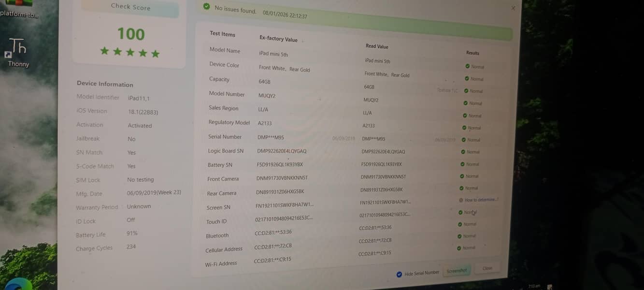Close the report window with the X

(513, 8)
